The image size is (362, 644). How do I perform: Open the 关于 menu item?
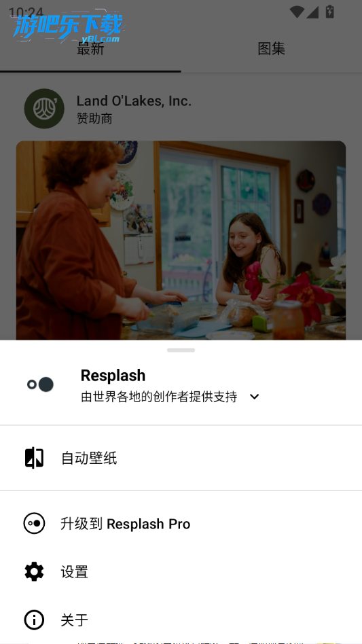pyautogui.click(x=181, y=620)
